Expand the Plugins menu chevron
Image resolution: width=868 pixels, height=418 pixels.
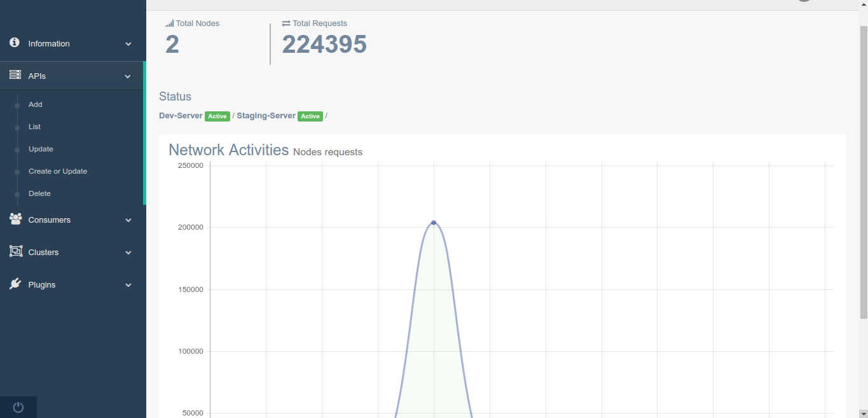click(128, 285)
